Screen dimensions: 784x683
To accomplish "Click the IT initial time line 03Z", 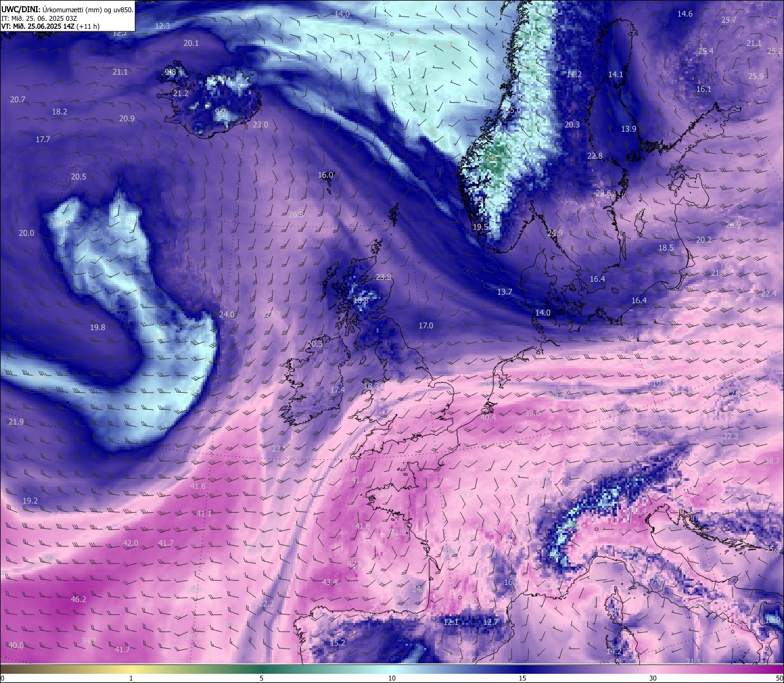I will point(39,18).
